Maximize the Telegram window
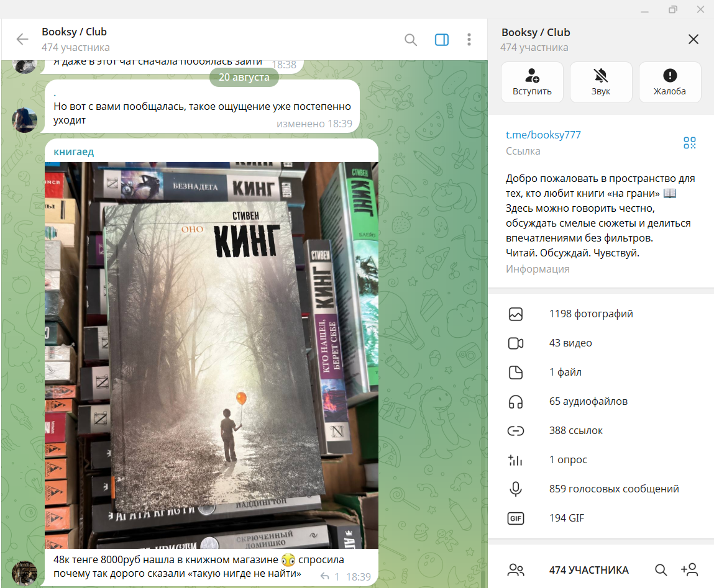This screenshot has height=588, width=714. [x=672, y=9]
